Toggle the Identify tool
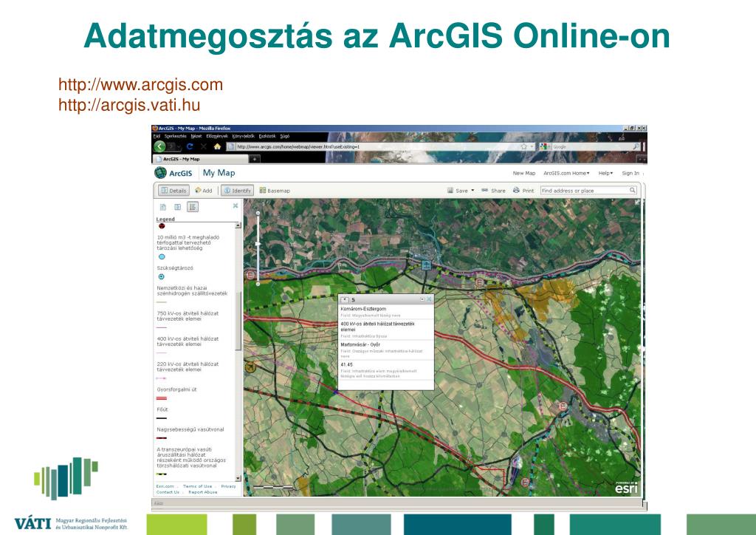This screenshot has width=756, height=535. tap(237, 191)
